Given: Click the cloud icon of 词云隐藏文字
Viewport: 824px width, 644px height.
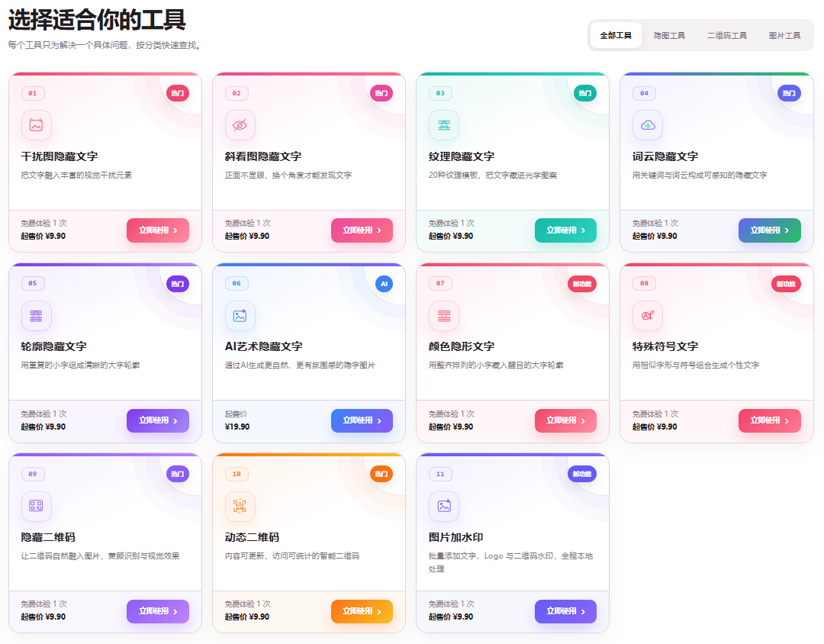Looking at the screenshot, I should [648, 125].
